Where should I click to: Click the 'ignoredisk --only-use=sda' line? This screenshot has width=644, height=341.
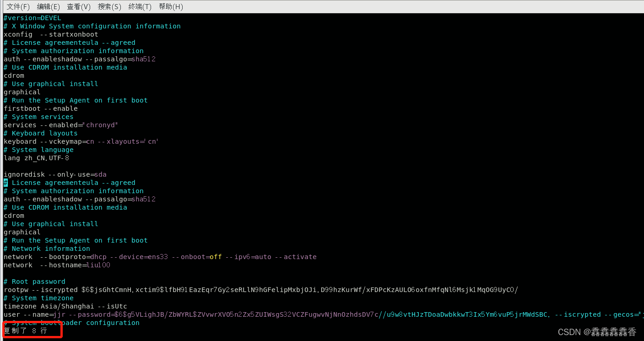[55, 174]
